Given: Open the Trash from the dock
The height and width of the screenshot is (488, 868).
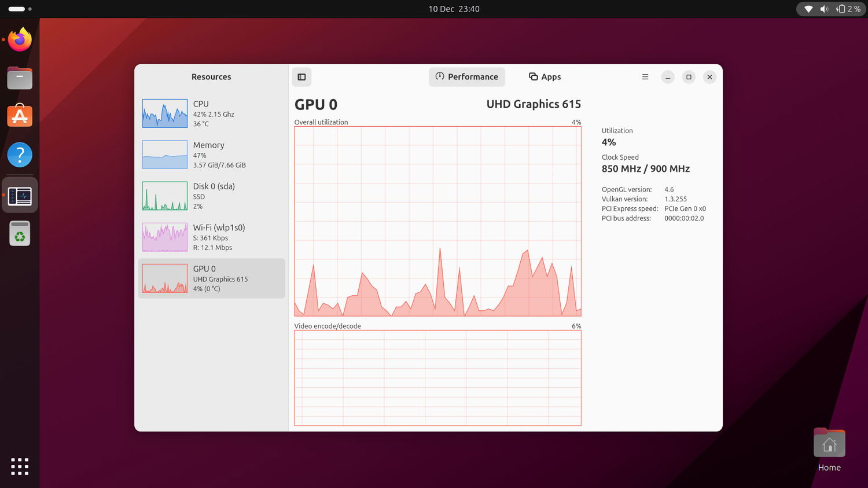Looking at the screenshot, I should (x=20, y=234).
